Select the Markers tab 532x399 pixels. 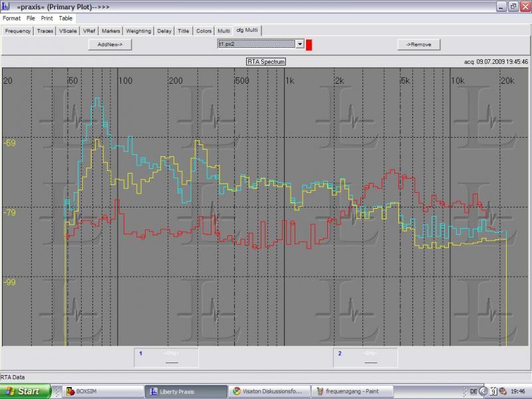pos(110,31)
